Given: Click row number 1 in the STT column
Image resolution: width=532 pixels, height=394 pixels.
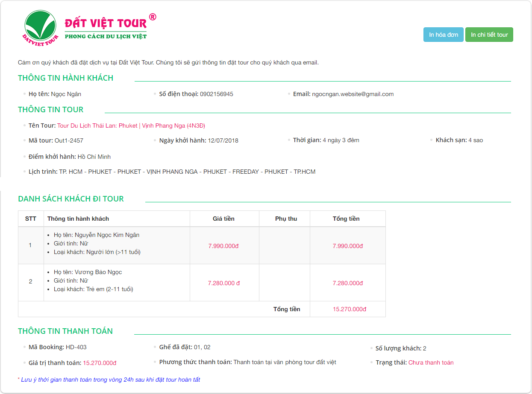Looking at the screenshot, I should [30, 245].
